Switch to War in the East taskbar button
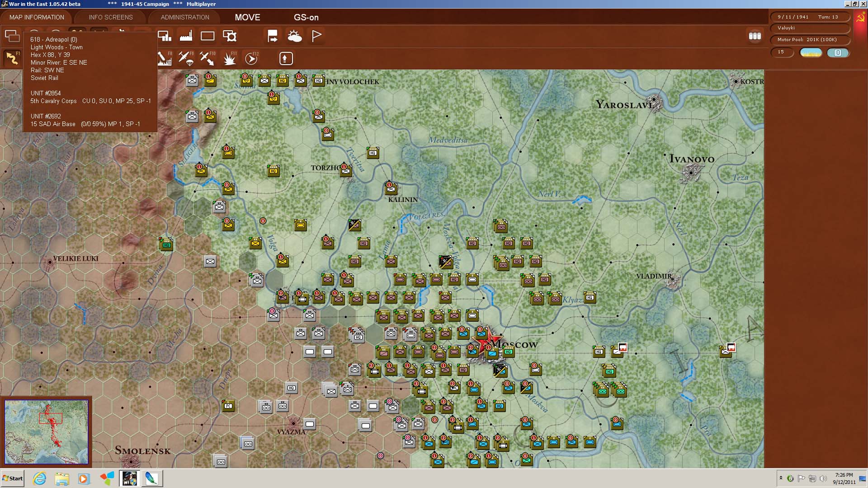Viewport: 868px width, 488px height. pyautogui.click(x=129, y=479)
